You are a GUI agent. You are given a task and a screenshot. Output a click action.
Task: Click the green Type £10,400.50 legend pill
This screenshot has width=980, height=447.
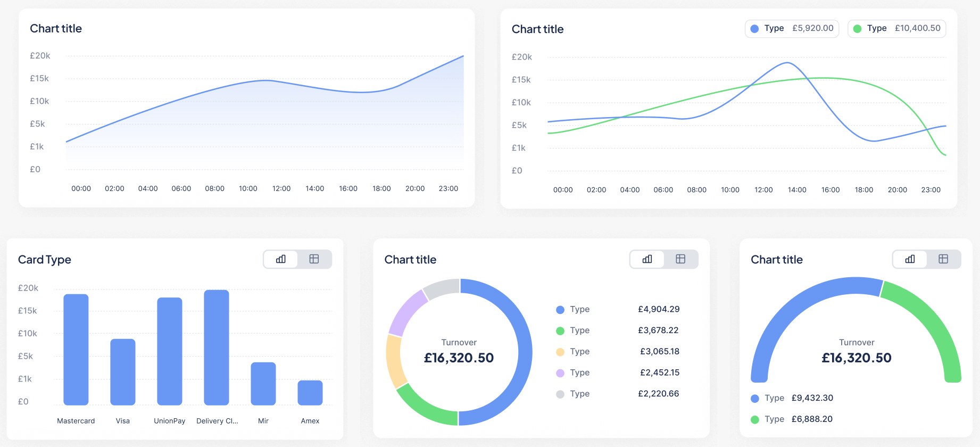(x=896, y=29)
